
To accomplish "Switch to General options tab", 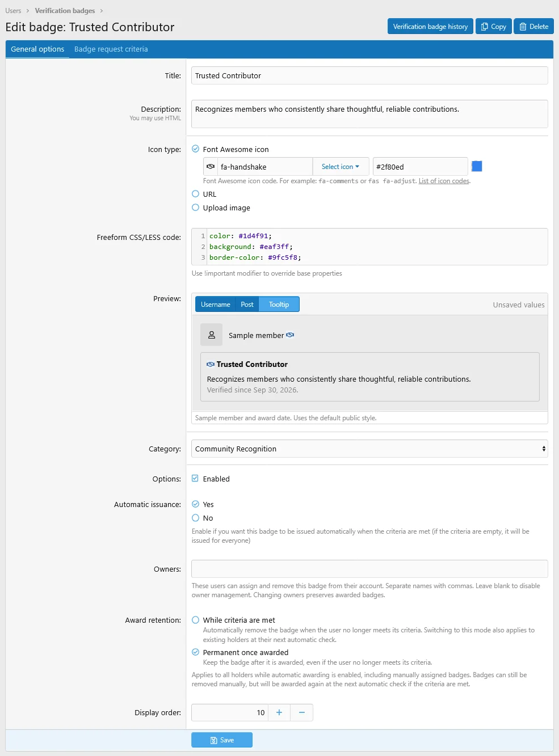I will pyautogui.click(x=37, y=49).
